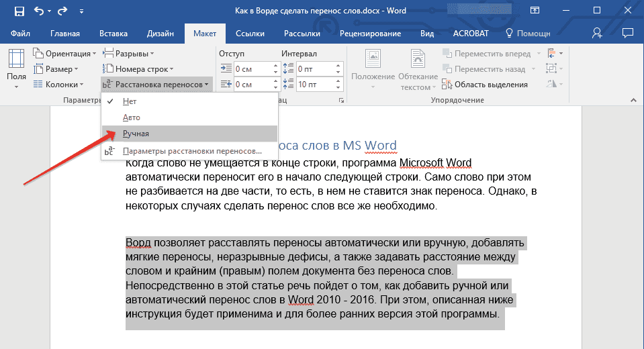The width and height of the screenshot is (644, 349).
Task: Open Переместить назад dropdown arrow
Action: pos(533,69)
